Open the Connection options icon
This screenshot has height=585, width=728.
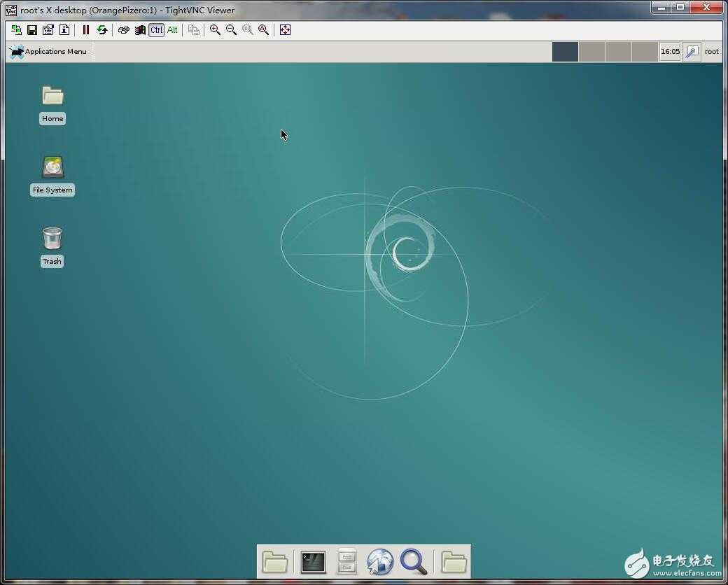point(48,30)
